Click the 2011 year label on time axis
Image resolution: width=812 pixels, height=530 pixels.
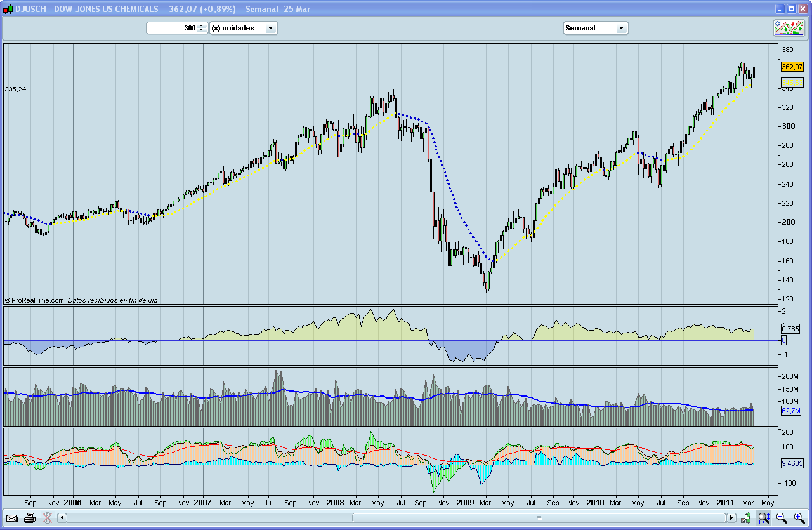point(726,502)
